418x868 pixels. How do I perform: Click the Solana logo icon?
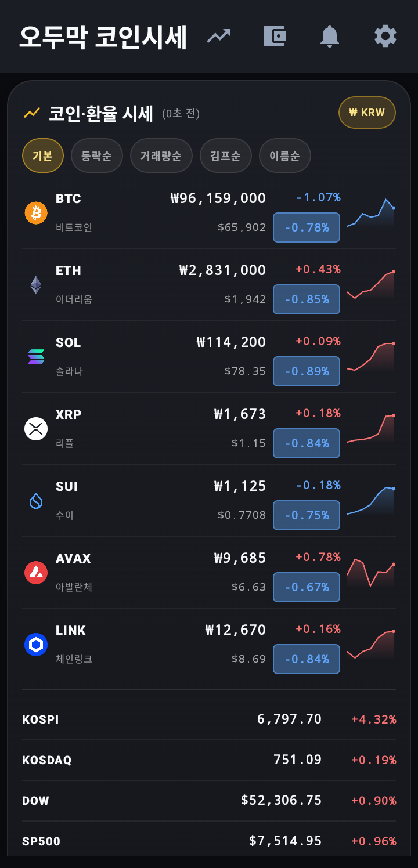pyautogui.click(x=36, y=357)
